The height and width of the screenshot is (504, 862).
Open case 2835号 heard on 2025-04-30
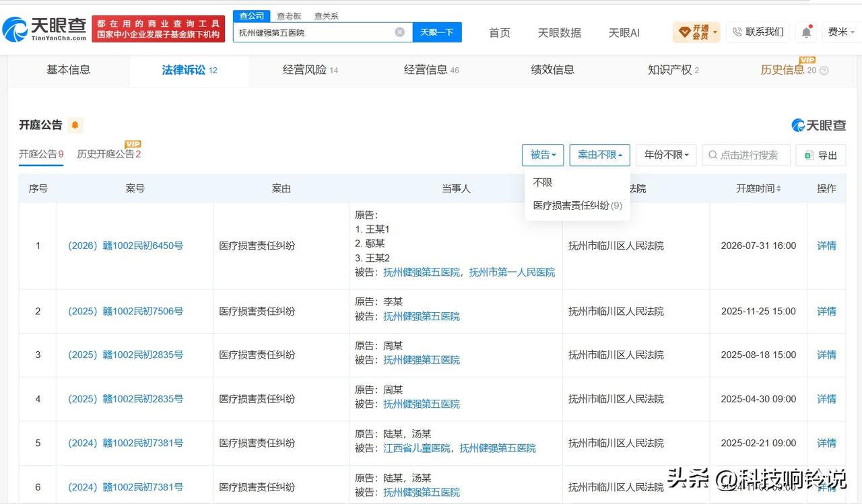(x=125, y=399)
